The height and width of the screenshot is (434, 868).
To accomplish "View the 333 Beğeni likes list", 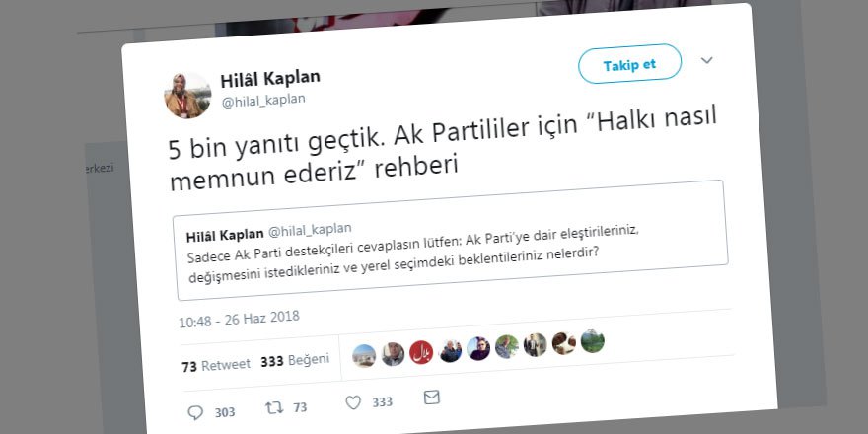I will coord(295,360).
